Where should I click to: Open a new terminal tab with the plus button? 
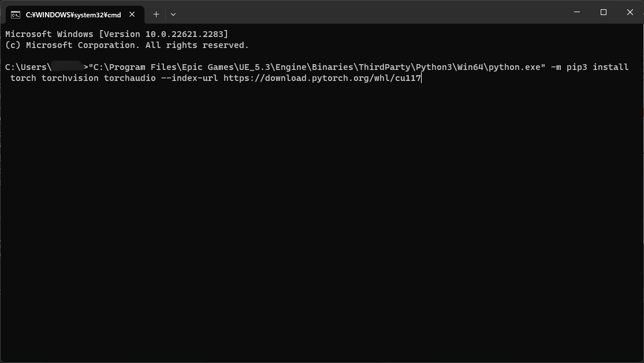click(155, 14)
